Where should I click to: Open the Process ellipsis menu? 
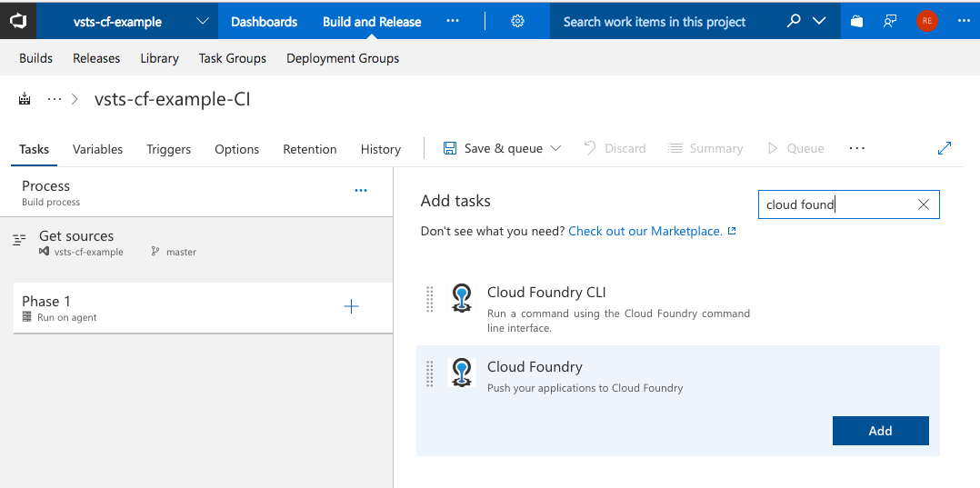tap(361, 191)
